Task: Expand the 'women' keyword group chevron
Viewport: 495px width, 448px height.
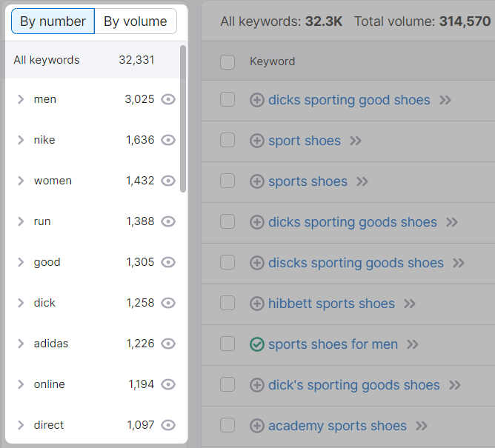Action: (21, 181)
